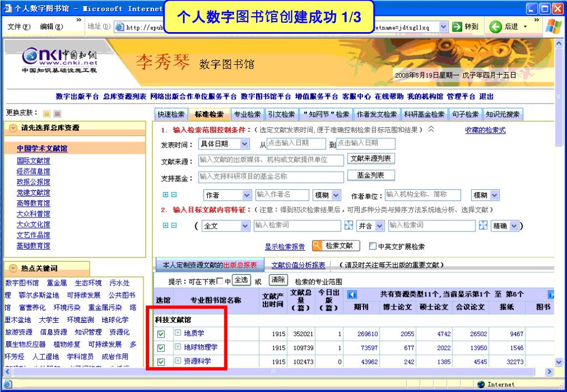Screen dimensions: 567x392
Task: Switch to 科研基金检索 tab
Action: click(425, 115)
